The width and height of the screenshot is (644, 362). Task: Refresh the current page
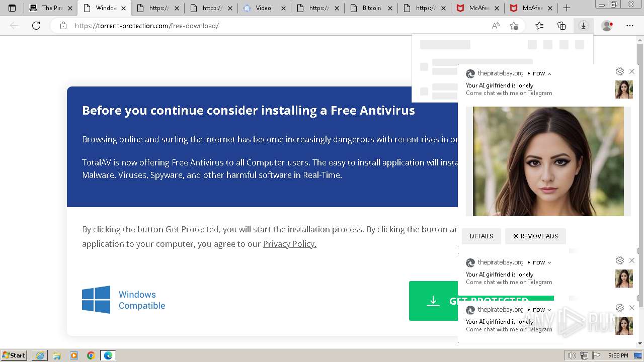(x=36, y=26)
